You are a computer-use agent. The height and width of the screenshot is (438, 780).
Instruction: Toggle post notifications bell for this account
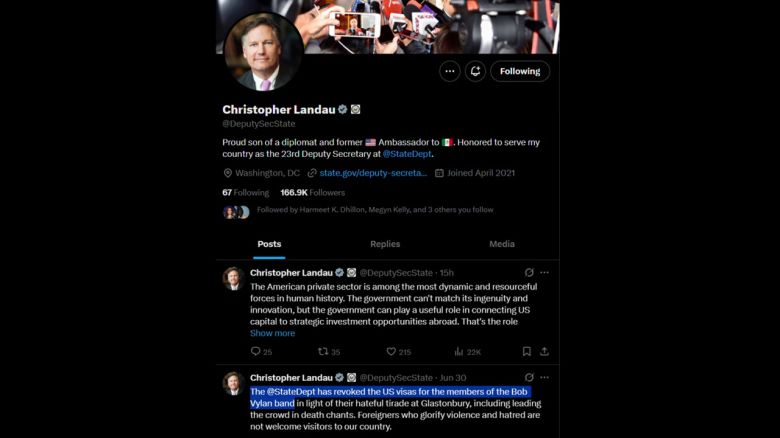[x=475, y=71]
